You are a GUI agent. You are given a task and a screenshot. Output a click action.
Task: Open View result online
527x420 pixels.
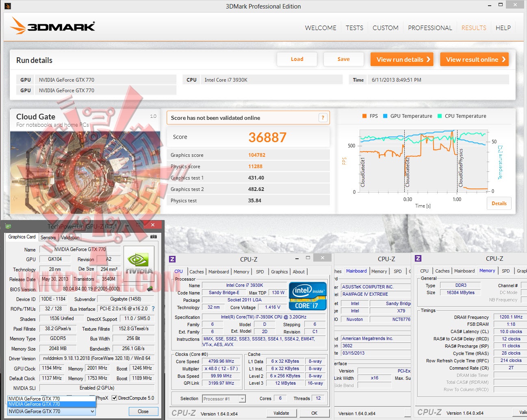(x=475, y=59)
